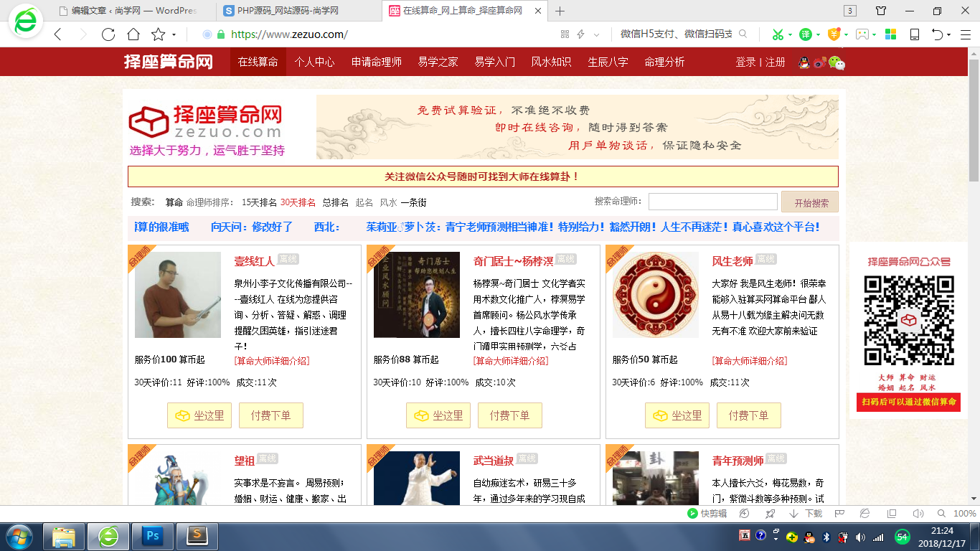
Task: Open the 风水知识 navigation menu item
Action: [x=551, y=62]
